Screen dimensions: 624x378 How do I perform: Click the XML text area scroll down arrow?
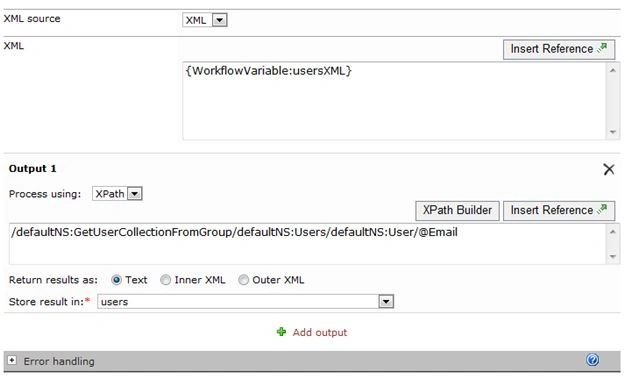(613, 132)
